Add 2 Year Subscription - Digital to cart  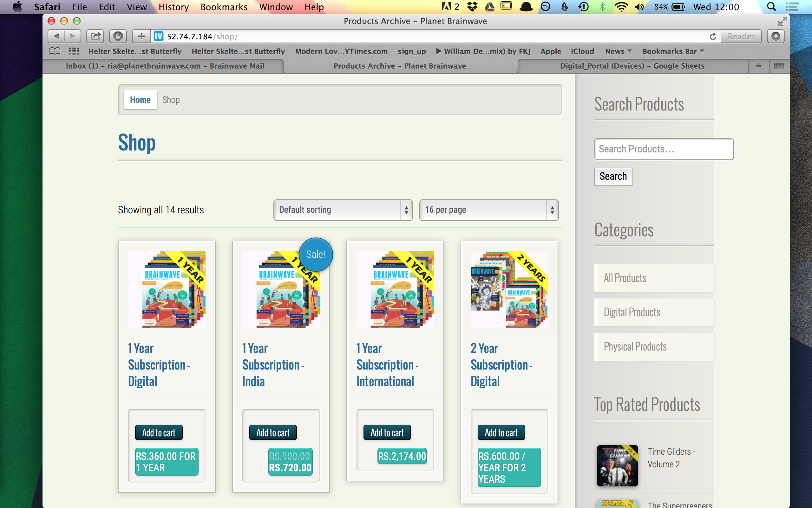click(x=501, y=432)
